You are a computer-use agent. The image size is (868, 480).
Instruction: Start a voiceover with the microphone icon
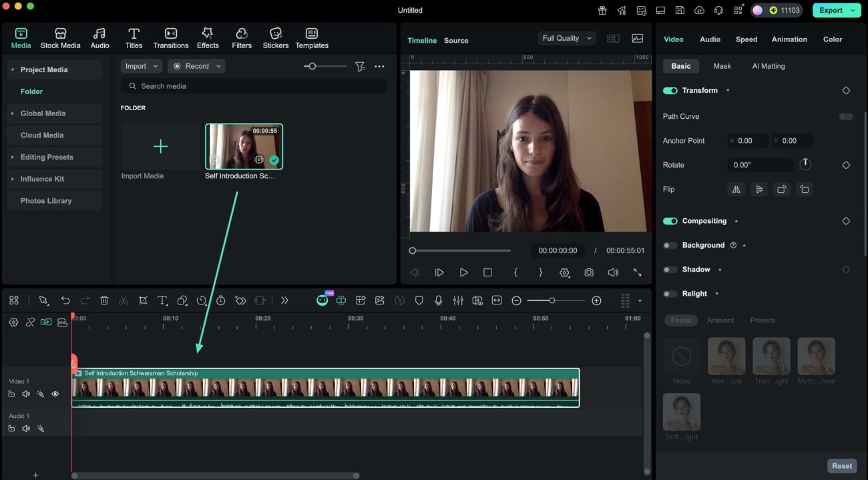[438, 300]
